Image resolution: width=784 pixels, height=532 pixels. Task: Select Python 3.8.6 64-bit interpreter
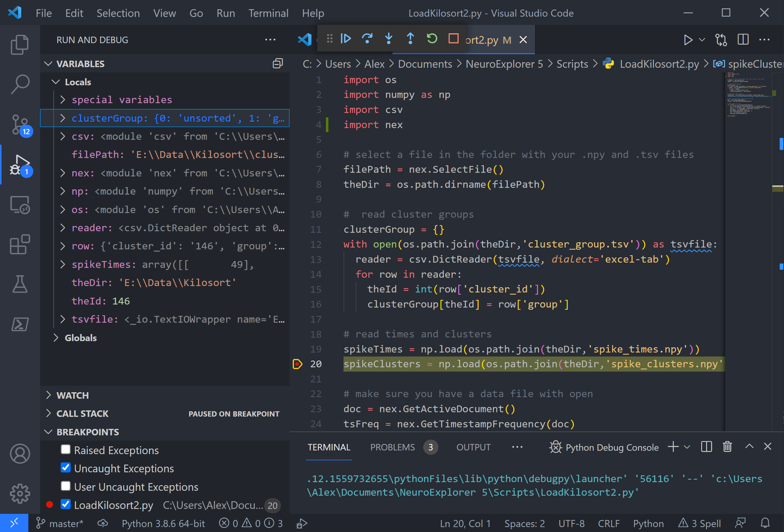(163, 523)
